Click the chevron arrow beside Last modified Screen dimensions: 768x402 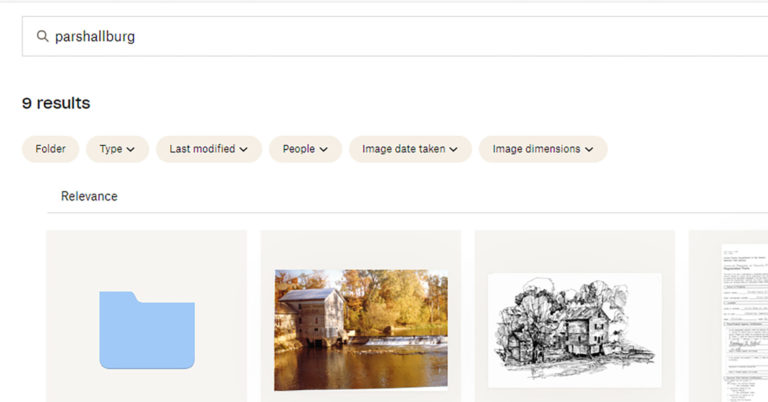pyautogui.click(x=244, y=150)
